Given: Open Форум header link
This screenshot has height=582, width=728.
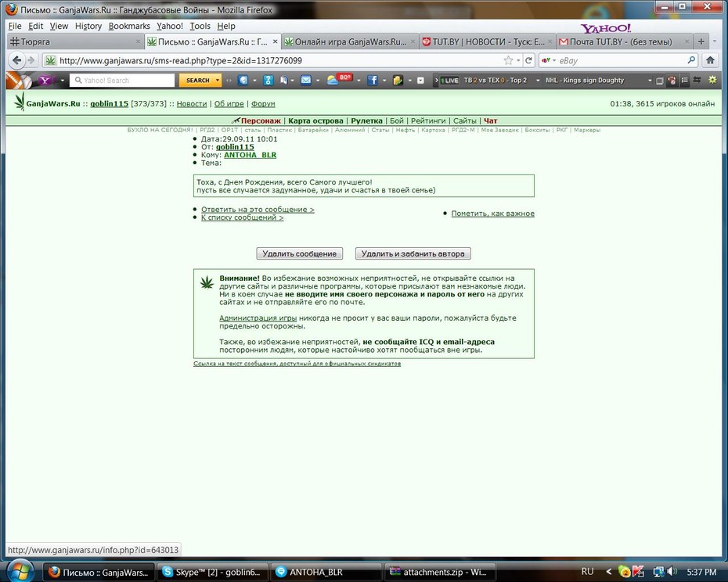Looking at the screenshot, I should [263, 103].
